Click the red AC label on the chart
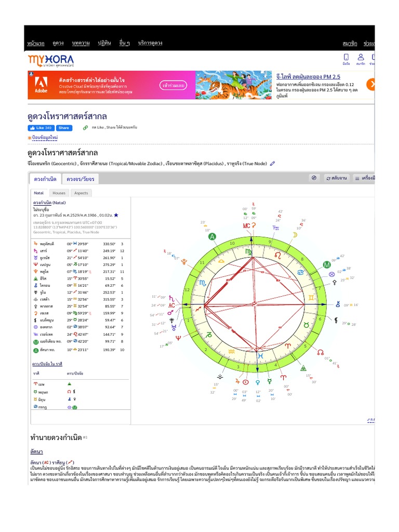This screenshot has width=399, height=532. pyautogui.click(x=171, y=305)
